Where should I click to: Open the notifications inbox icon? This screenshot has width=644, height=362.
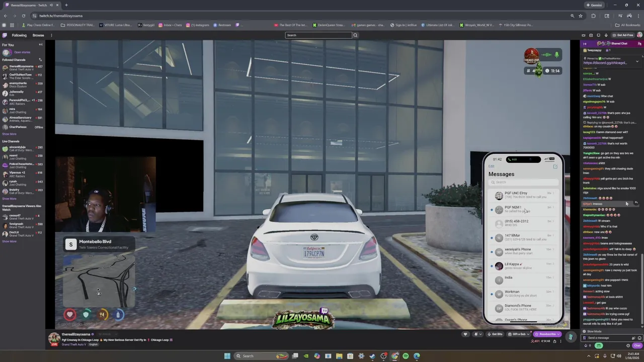591,35
